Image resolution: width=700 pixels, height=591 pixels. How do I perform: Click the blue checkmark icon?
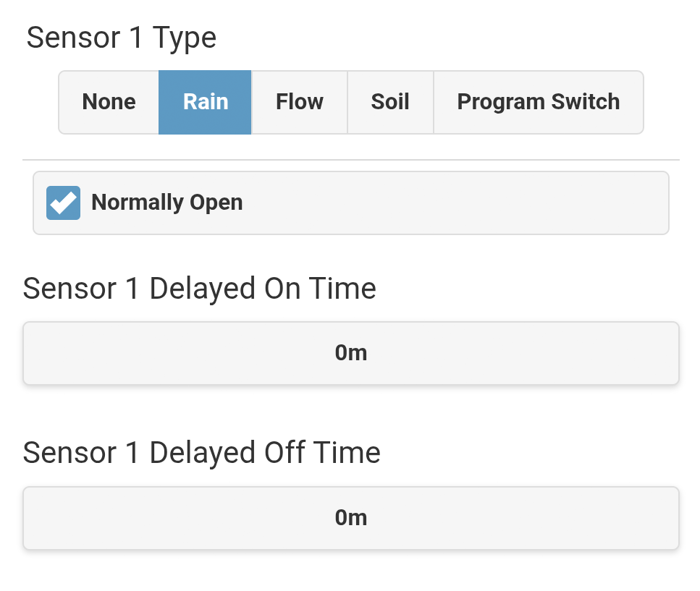point(64,203)
